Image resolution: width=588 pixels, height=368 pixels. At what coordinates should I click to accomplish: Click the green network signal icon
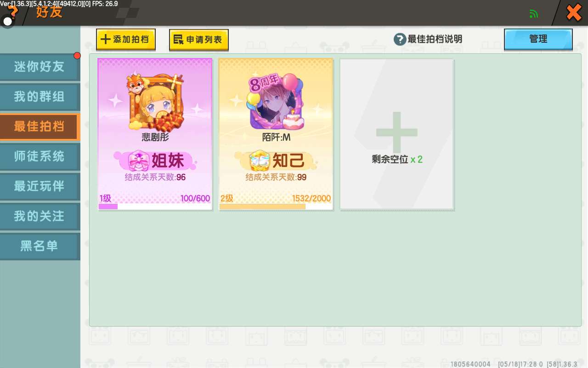click(533, 14)
